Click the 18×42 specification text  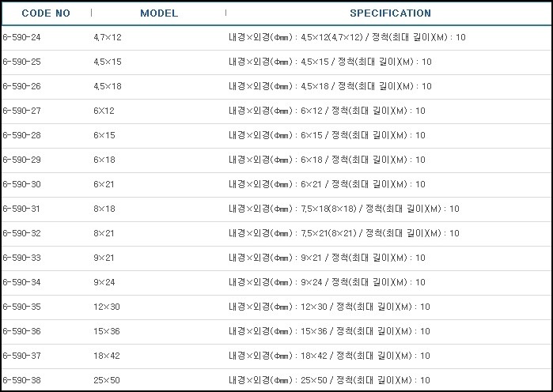pos(314,356)
